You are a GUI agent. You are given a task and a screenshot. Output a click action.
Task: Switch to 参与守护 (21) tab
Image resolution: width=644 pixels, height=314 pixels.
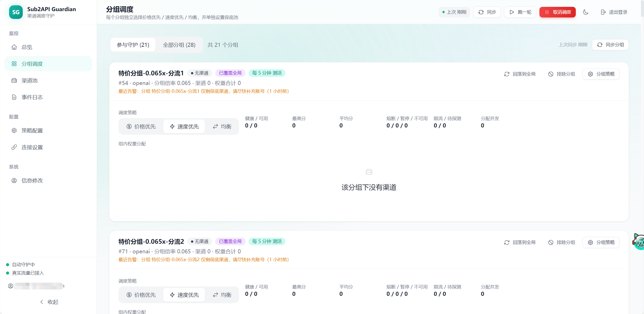(133, 45)
